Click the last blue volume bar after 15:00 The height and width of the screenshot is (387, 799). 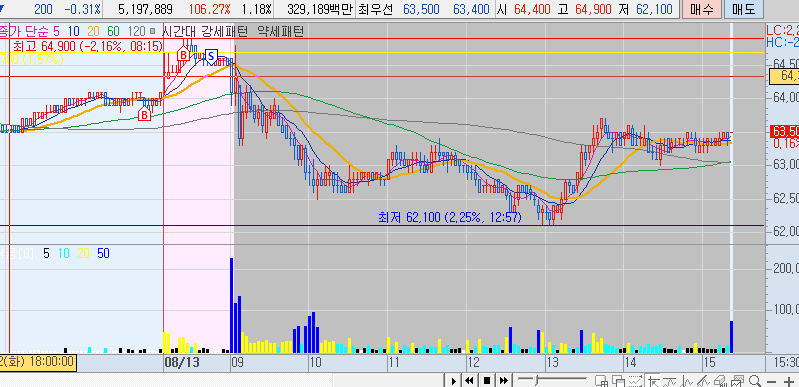pos(732,337)
